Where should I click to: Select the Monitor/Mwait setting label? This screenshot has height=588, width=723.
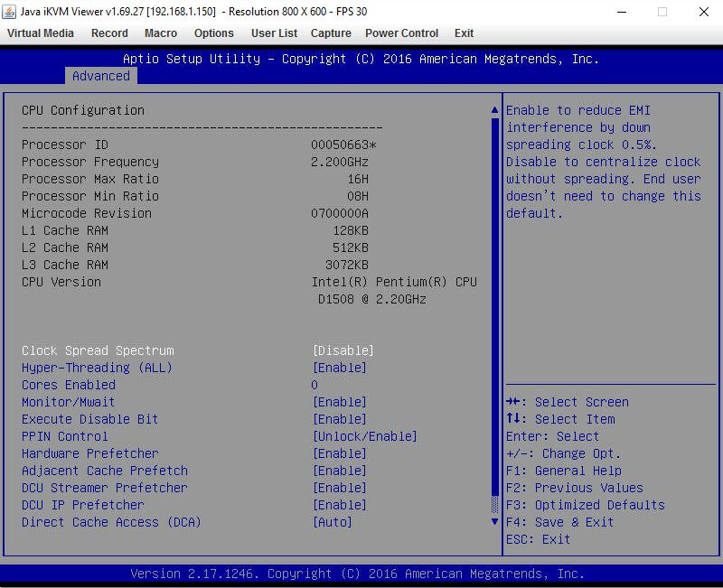click(69, 402)
